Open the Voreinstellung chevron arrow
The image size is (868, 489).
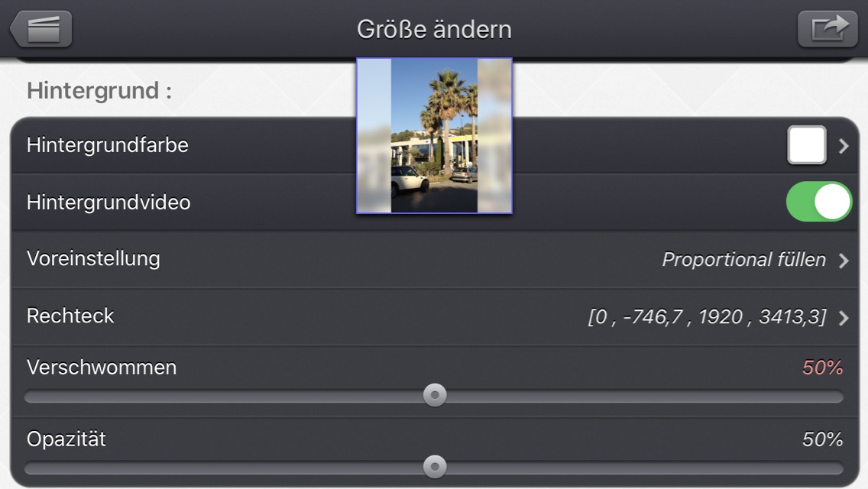point(843,261)
